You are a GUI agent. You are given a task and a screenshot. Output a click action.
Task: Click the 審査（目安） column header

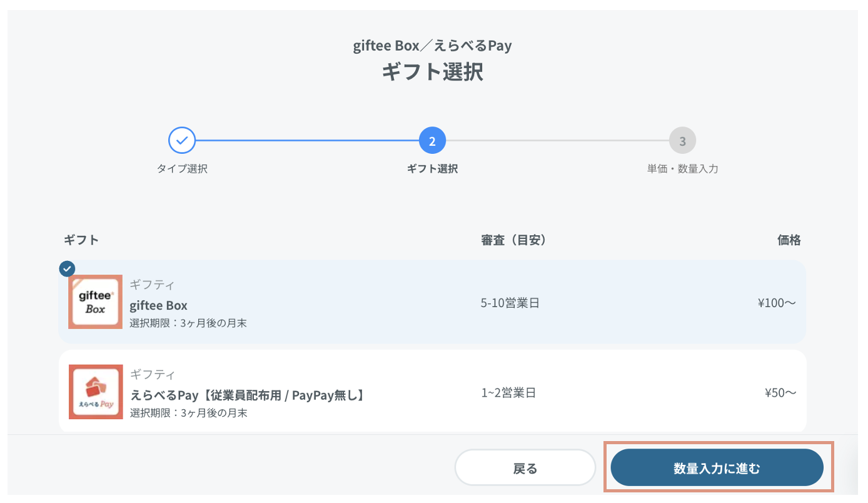[x=514, y=240]
